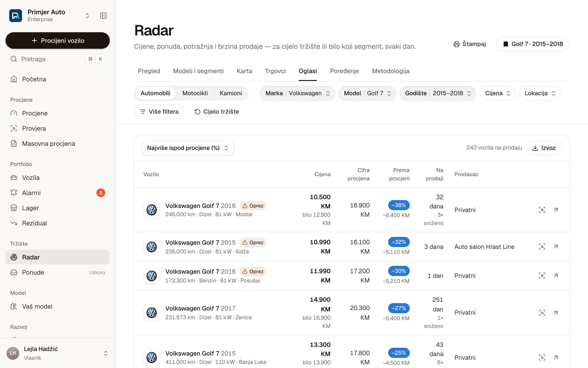588x368 pixels.
Task: Open Lokacija filter dropdown
Action: click(540, 93)
